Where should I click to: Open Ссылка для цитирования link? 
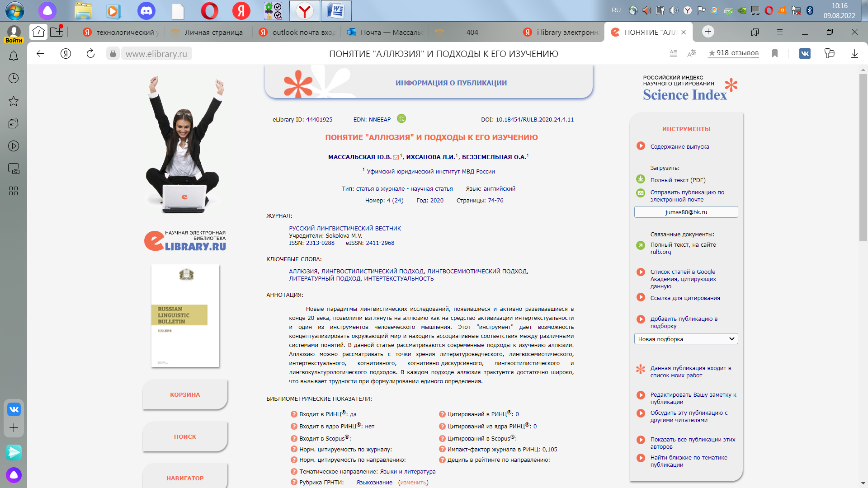pos(685,298)
